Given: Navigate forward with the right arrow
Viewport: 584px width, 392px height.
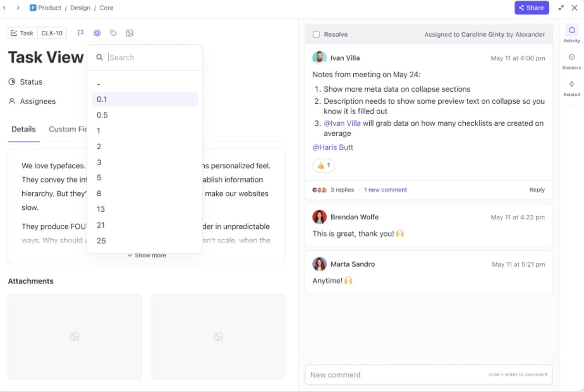Looking at the screenshot, I should coord(18,8).
